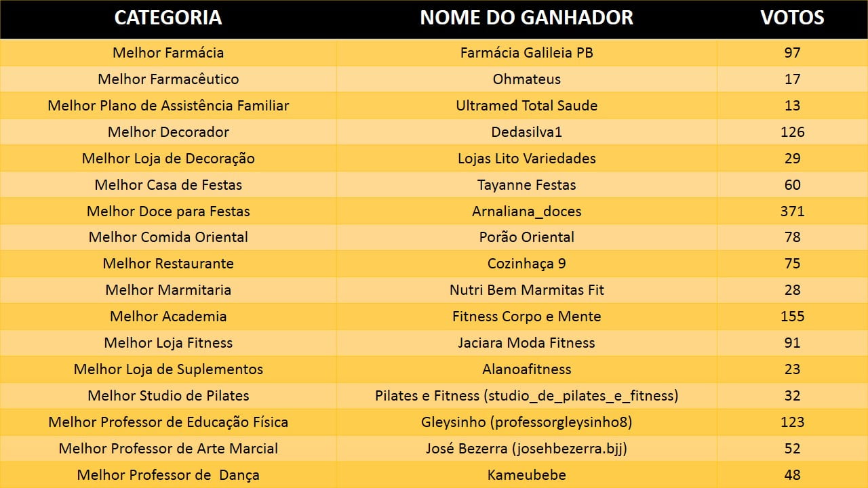Click Tayanne Festas winner name
Image resolution: width=868 pixels, height=488 pixels.
(x=526, y=185)
